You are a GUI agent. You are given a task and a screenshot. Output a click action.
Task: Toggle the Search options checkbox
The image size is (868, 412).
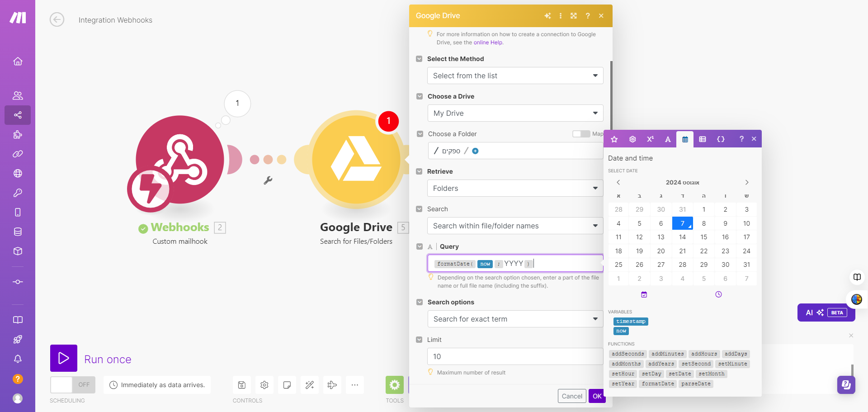click(x=420, y=302)
